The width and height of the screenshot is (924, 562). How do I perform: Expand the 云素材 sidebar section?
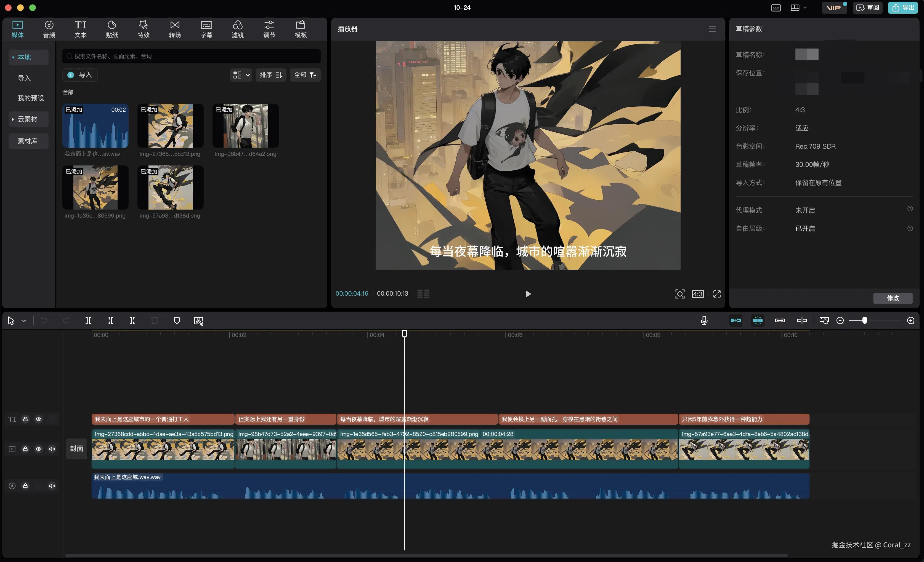point(27,119)
